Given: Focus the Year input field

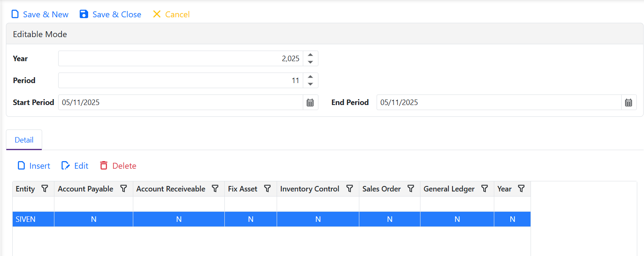Looking at the screenshot, I should point(181,59).
